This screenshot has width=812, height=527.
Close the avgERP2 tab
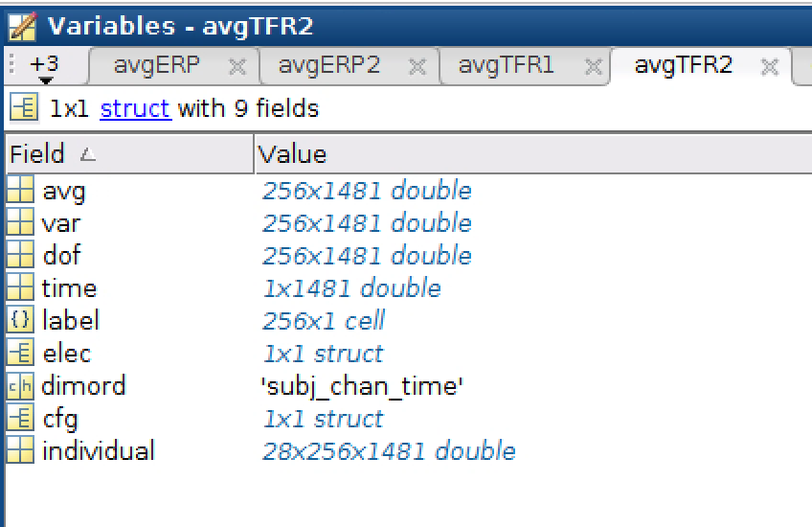tap(417, 66)
